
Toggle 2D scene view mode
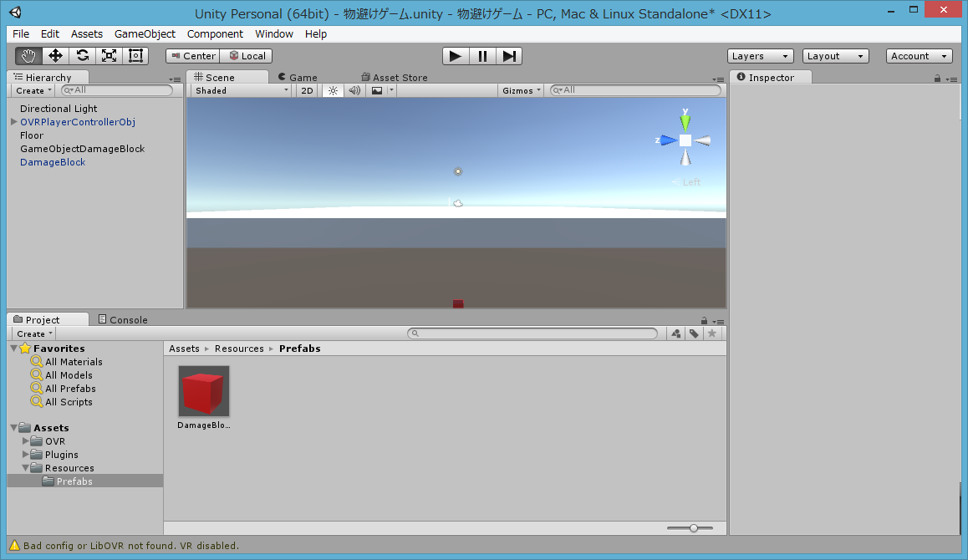(307, 90)
